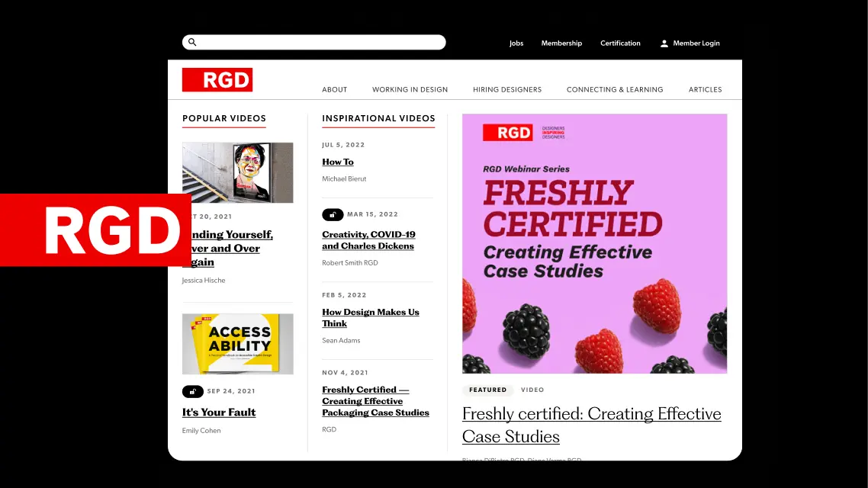The image size is (868, 488).
Task: Click the VIDEO tag under the featured image
Action: [532, 390]
